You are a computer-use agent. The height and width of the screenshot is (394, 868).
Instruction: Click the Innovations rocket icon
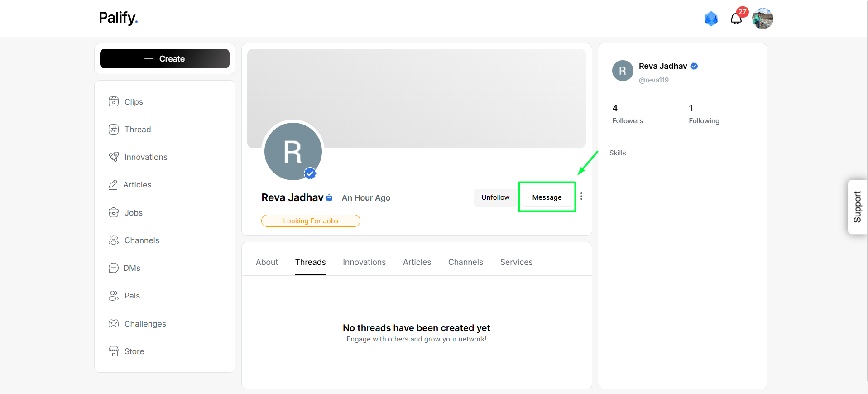(114, 157)
